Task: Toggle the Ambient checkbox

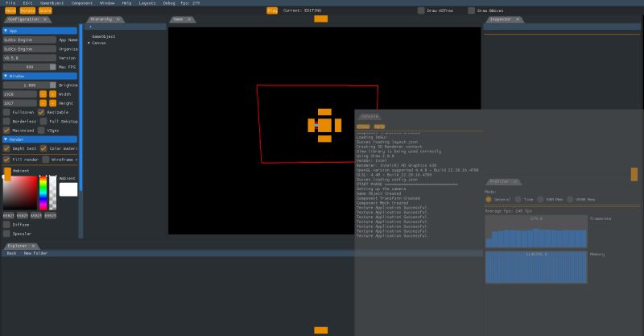Action: [7, 171]
